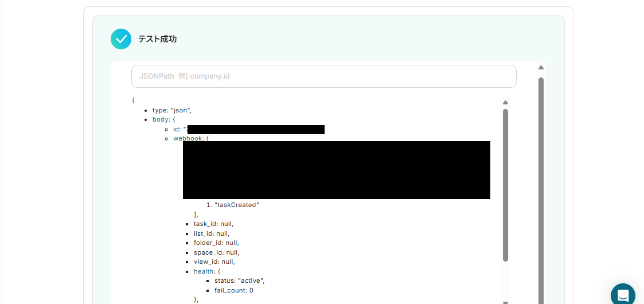Click the outer scrollbar up arrow
This screenshot has height=304, width=644.
point(541,67)
